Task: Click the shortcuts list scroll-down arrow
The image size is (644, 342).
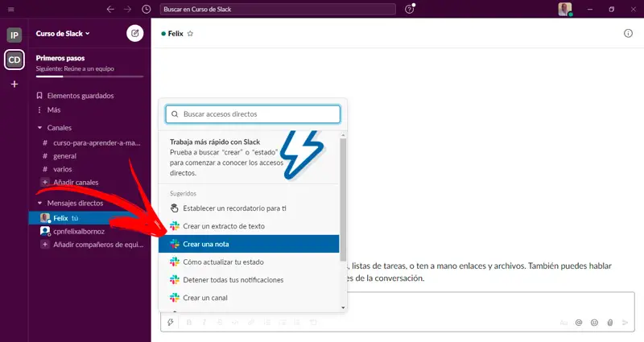Action: pos(343,307)
